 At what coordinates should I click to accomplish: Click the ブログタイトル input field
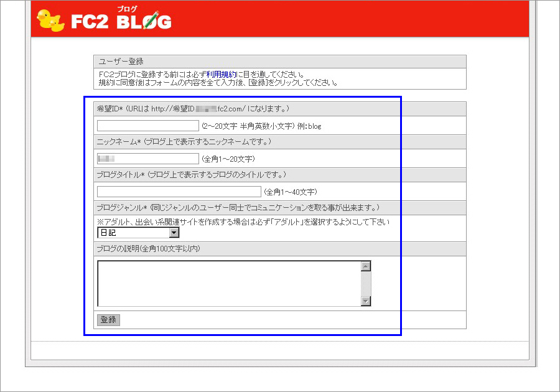[x=179, y=192]
